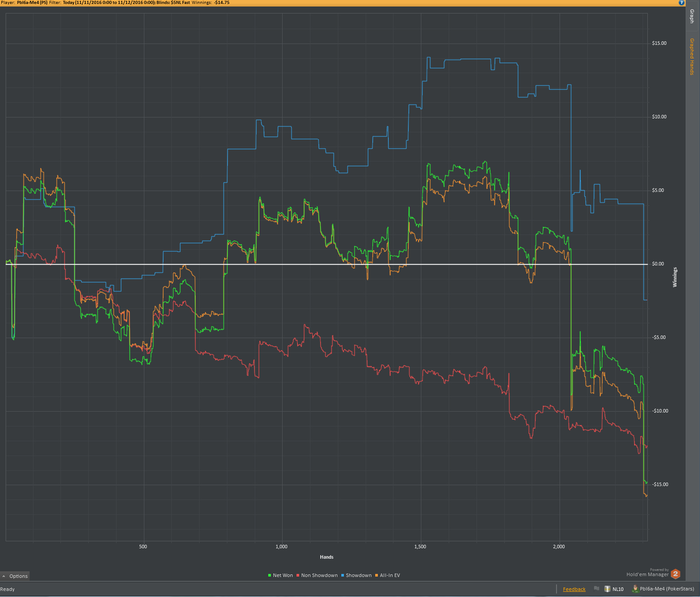This screenshot has height=597, width=700.
Task: Click the $5.00 y-axis label
Action: [658, 191]
